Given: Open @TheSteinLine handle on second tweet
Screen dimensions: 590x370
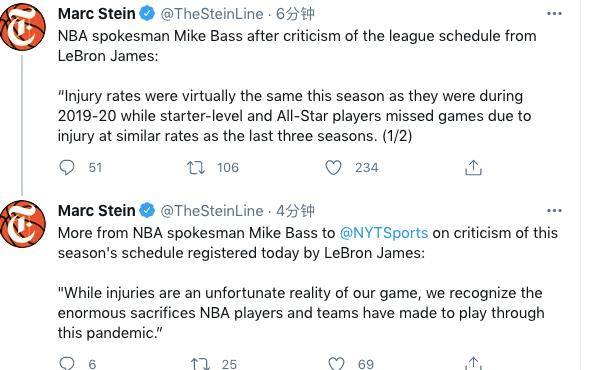Looking at the screenshot, I should point(212,211).
